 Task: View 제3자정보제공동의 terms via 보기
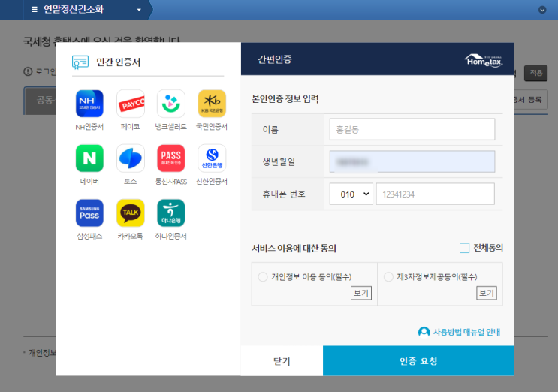tap(487, 293)
